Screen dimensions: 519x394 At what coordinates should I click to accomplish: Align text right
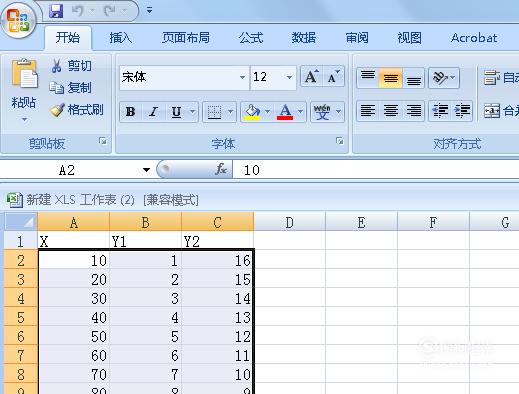pyautogui.click(x=413, y=111)
